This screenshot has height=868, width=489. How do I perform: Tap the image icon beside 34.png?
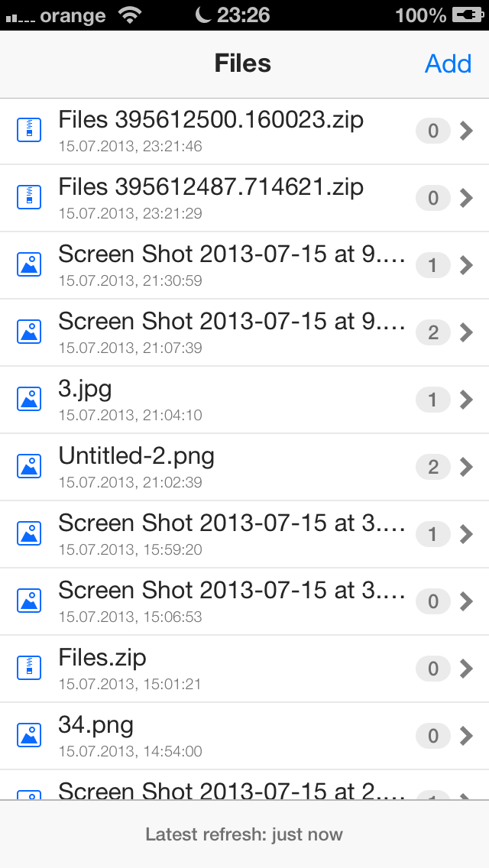click(x=29, y=736)
